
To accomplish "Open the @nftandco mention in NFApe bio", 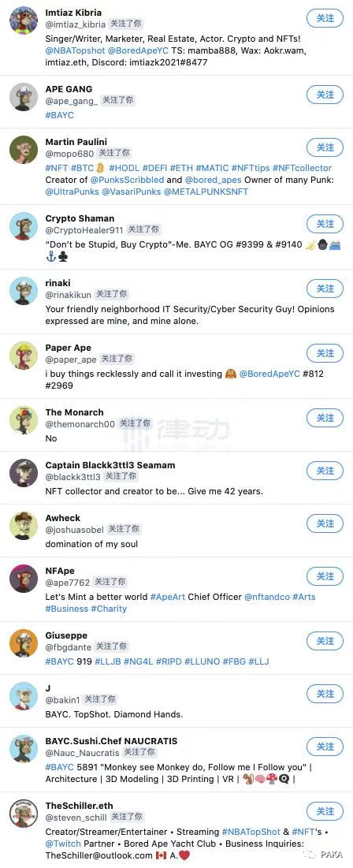I will click(266, 597).
